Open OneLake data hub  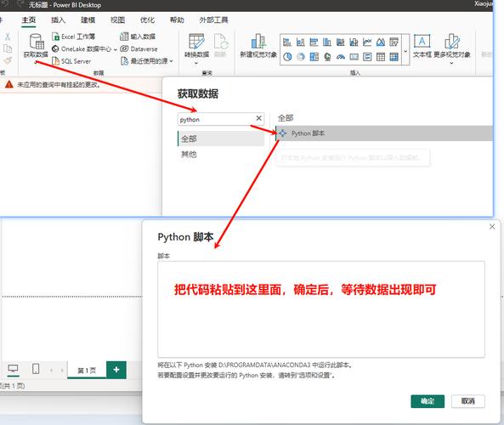pos(82,48)
